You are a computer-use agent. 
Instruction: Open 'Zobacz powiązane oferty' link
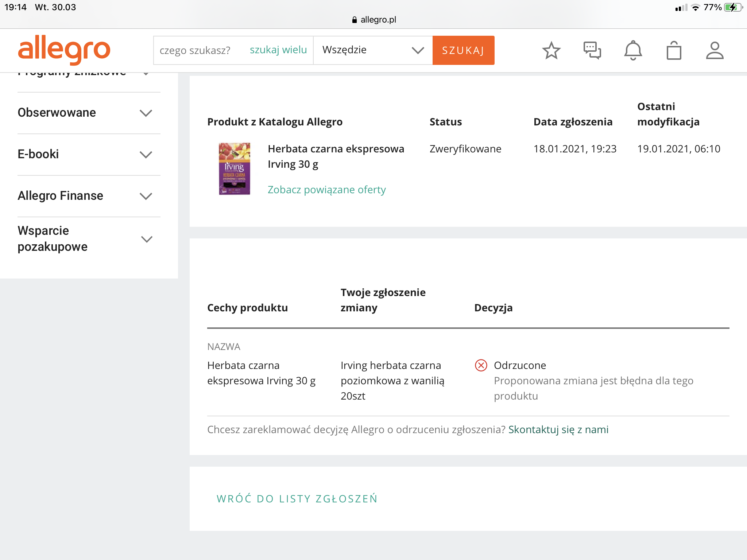pyautogui.click(x=326, y=190)
